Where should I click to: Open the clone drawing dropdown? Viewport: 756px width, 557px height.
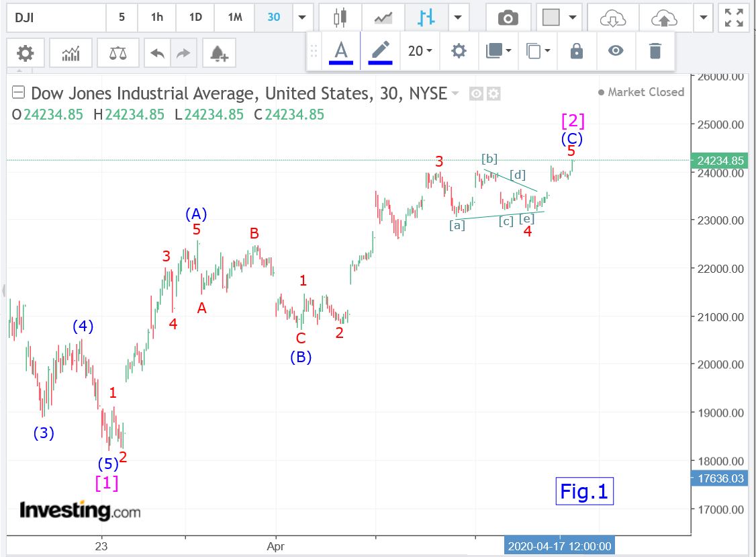(538, 50)
